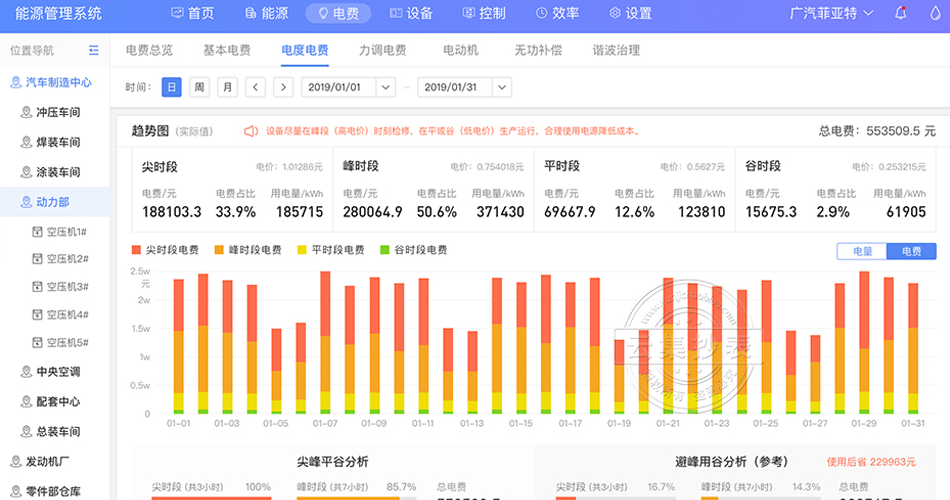Expand the 广汽菲亚特 account dropdown
Viewport: 950px width, 500px height.
click(x=831, y=13)
